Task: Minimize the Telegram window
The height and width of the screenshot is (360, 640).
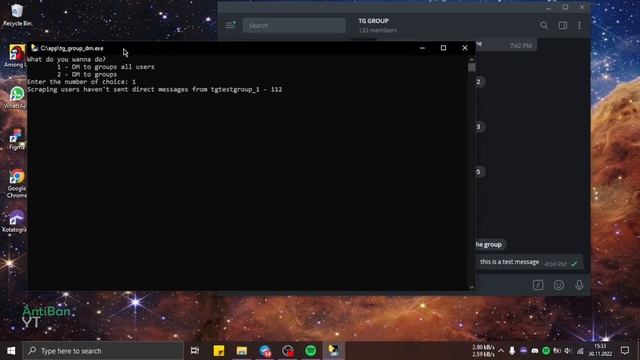Action: coord(548,7)
